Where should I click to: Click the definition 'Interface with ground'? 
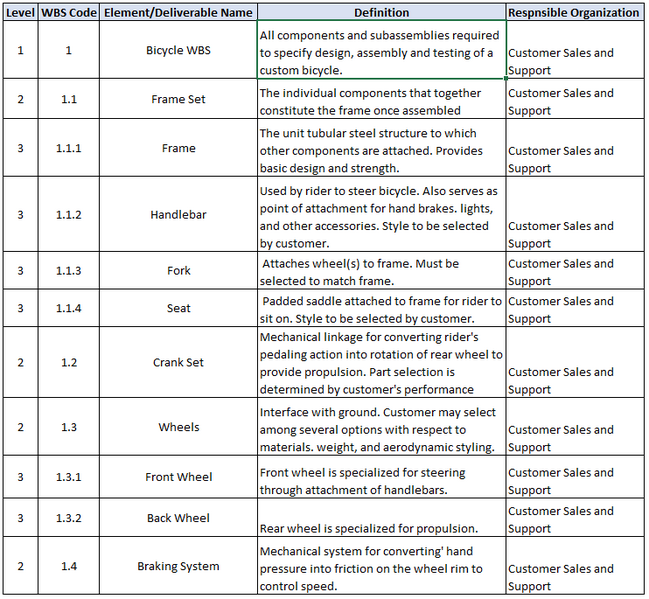[382, 427]
